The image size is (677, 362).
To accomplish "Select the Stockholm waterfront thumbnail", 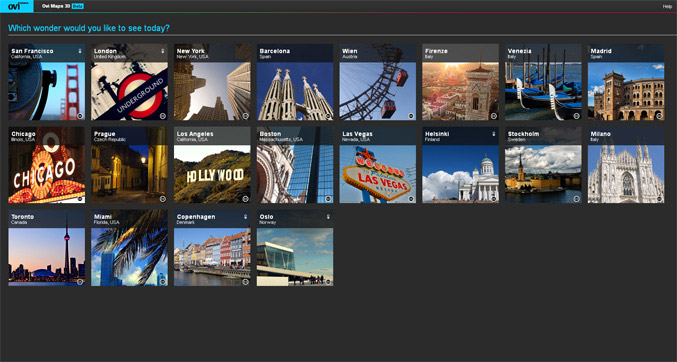I will click(x=543, y=165).
